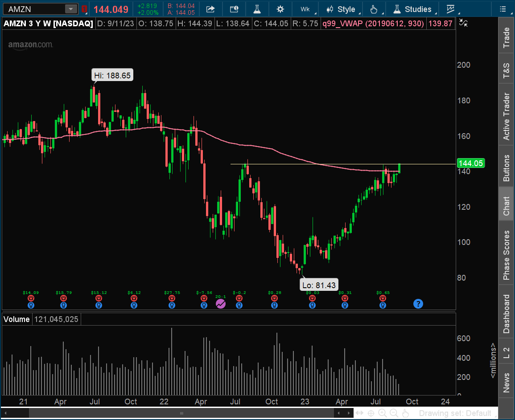Open the T&S sidebar tab
This screenshot has height=420, width=515.
507,70
